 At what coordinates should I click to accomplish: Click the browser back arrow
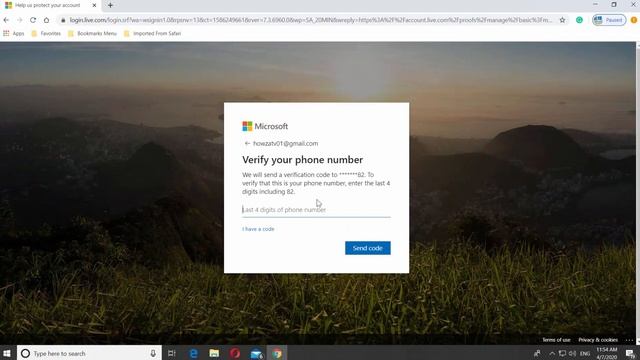point(6,20)
